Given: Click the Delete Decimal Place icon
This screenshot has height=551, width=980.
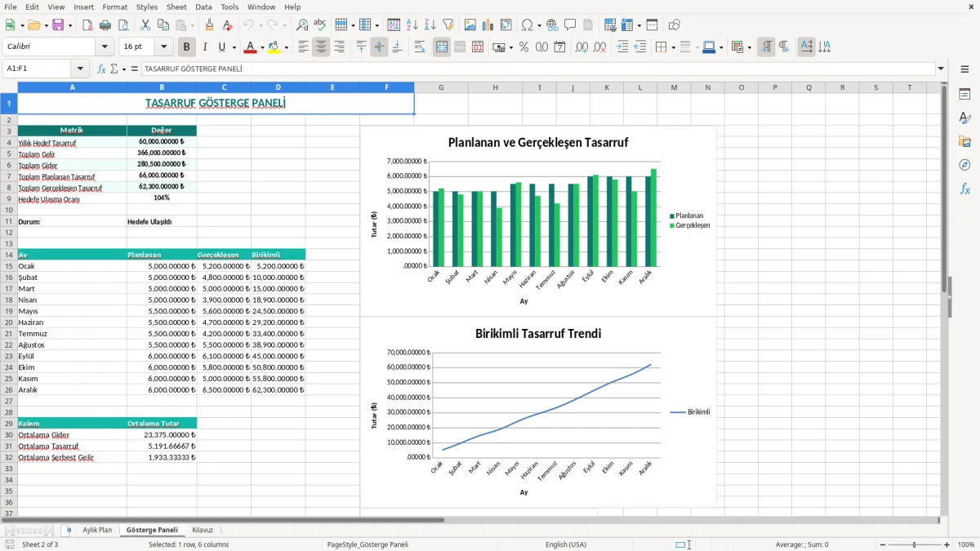Looking at the screenshot, I should [599, 47].
